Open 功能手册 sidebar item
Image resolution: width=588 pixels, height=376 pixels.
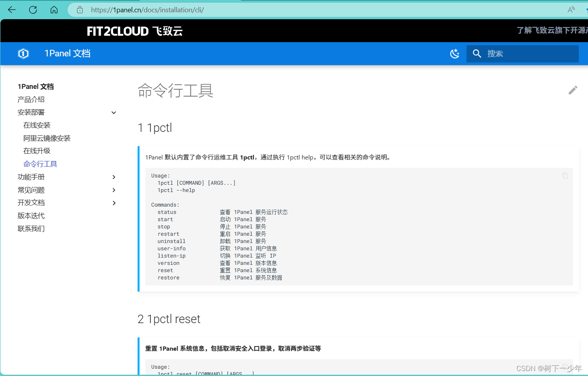pos(31,177)
